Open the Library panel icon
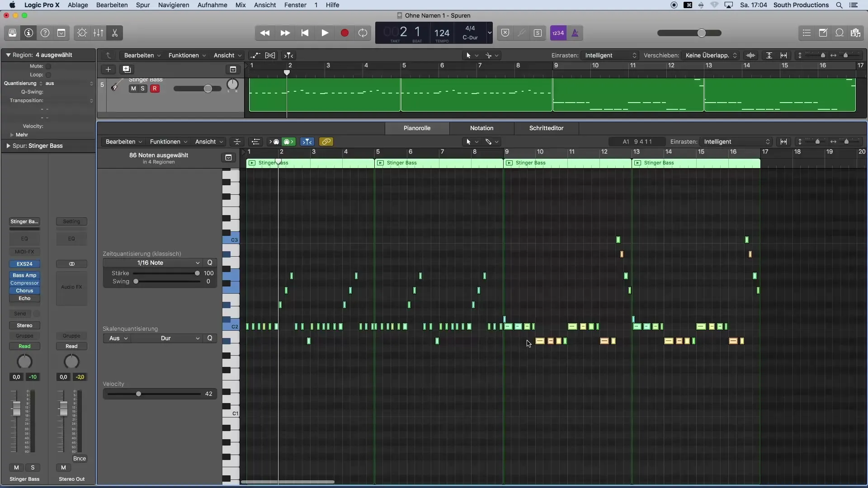 point(12,33)
